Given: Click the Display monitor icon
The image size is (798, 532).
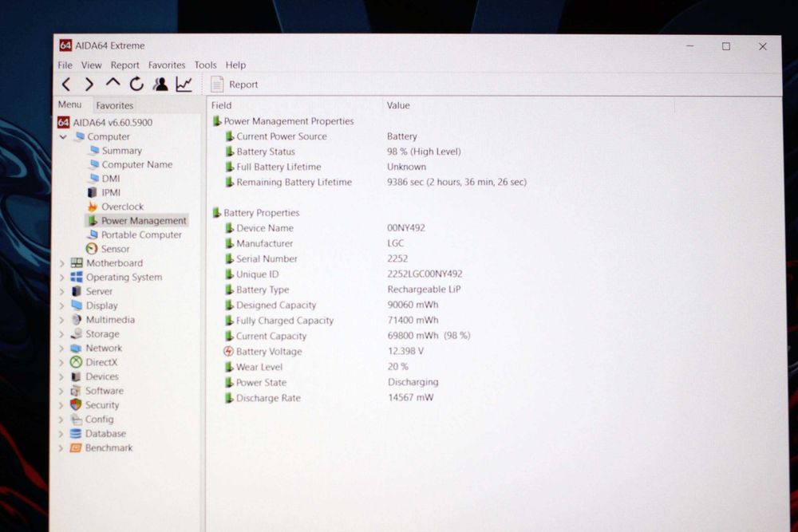Looking at the screenshot, I should coord(77,305).
